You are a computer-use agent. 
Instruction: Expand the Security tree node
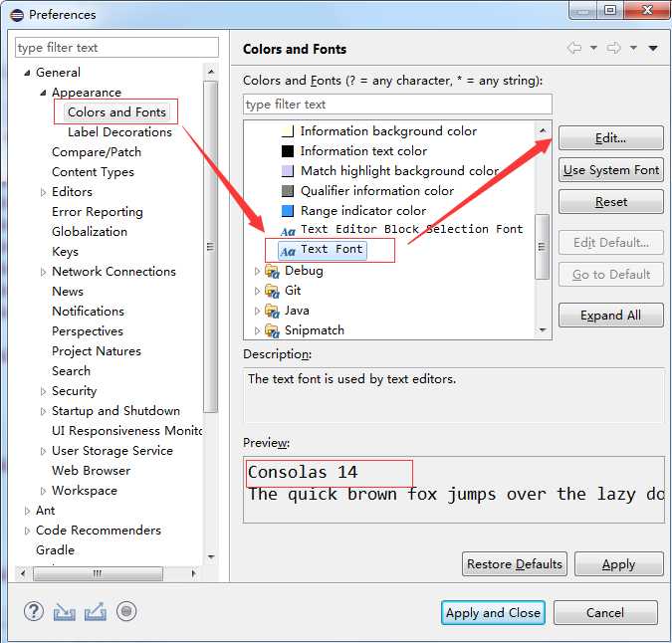43,391
